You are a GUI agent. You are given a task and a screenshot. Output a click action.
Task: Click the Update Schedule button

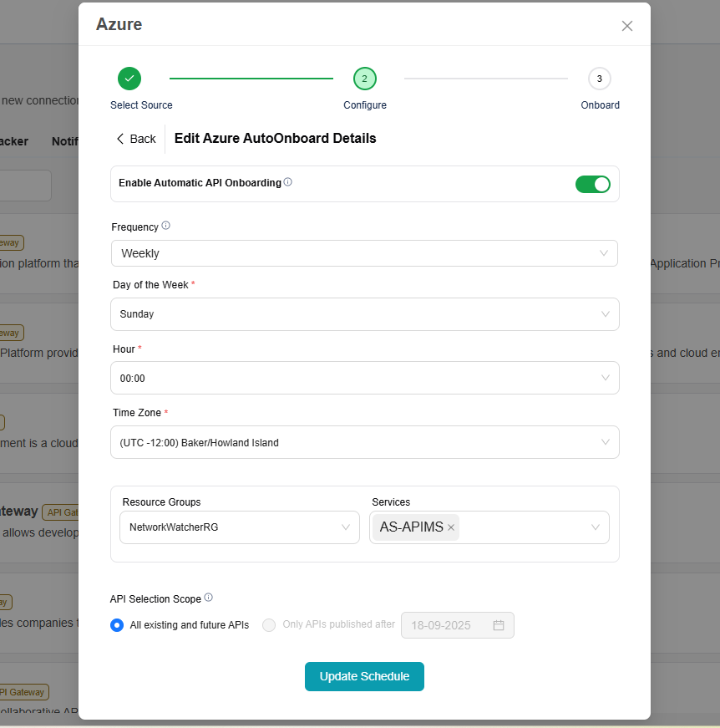click(364, 676)
